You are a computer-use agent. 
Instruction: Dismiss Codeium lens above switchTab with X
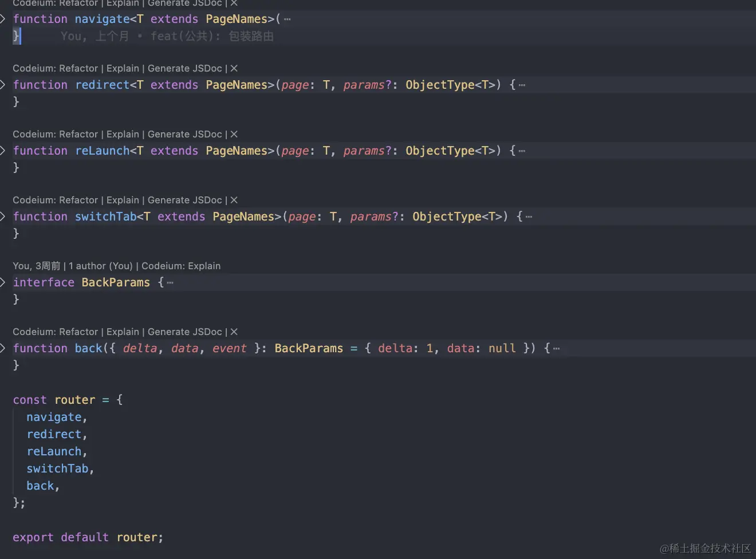pos(234,200)
